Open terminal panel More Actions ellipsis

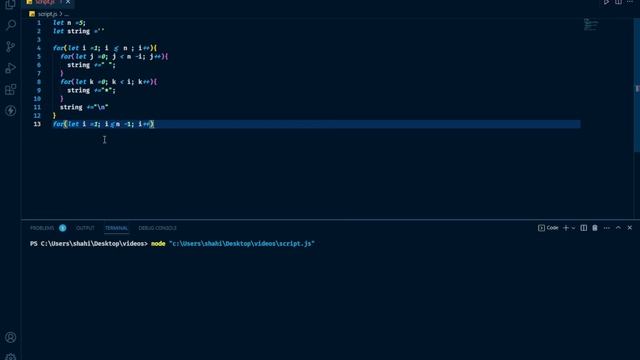click(607, 228)
